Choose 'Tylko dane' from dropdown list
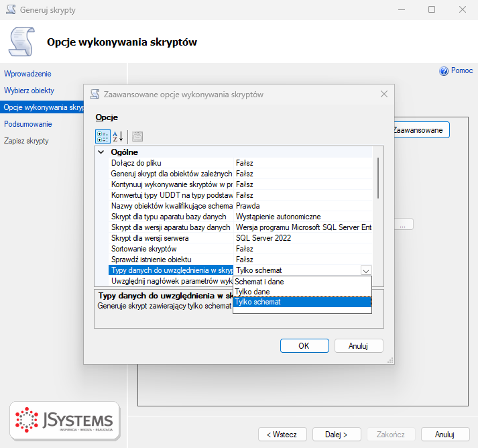Viewport: 478px width, 448px height. (302, 292)
